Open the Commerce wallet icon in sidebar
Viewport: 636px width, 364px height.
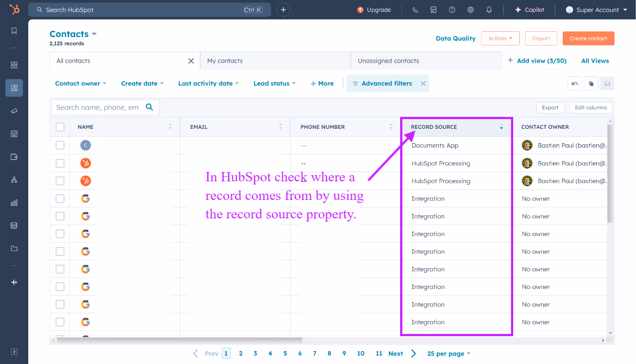14,157
